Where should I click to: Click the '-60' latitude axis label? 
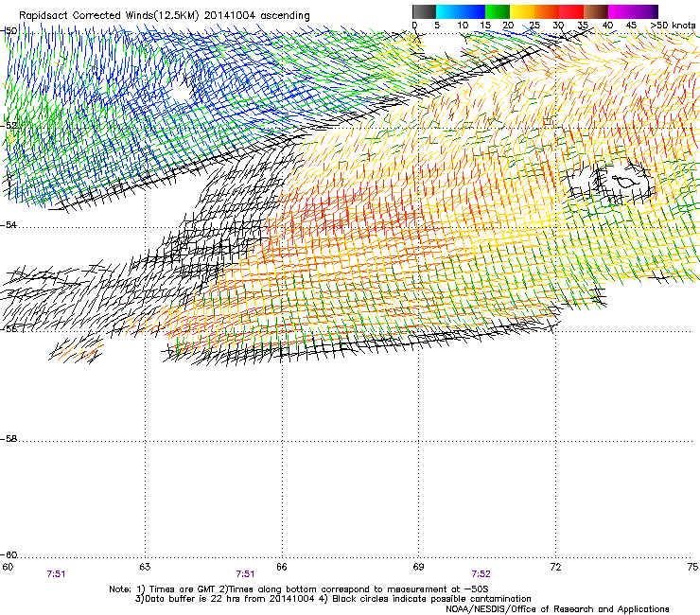(x=9, y=554)
